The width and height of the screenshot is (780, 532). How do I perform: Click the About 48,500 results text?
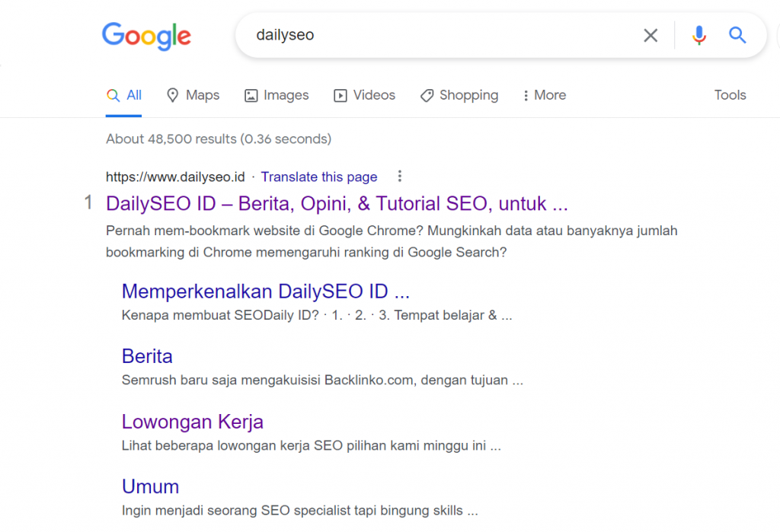219,139
